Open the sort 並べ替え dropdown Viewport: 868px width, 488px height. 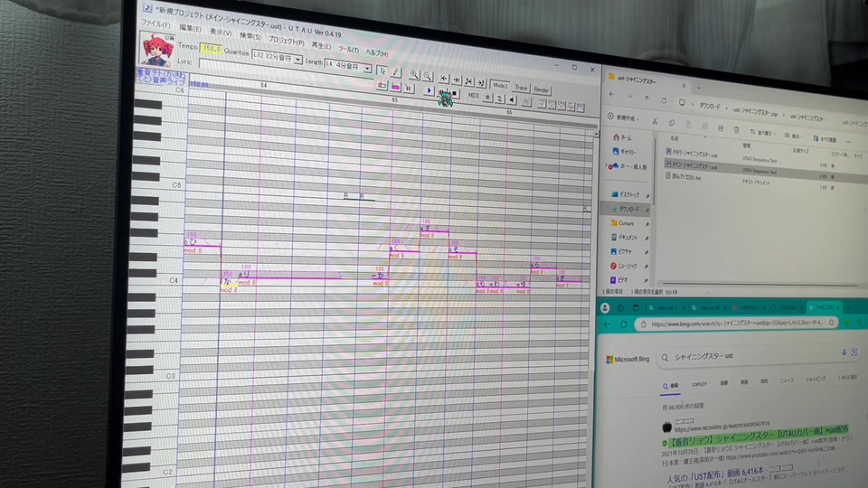763,132
